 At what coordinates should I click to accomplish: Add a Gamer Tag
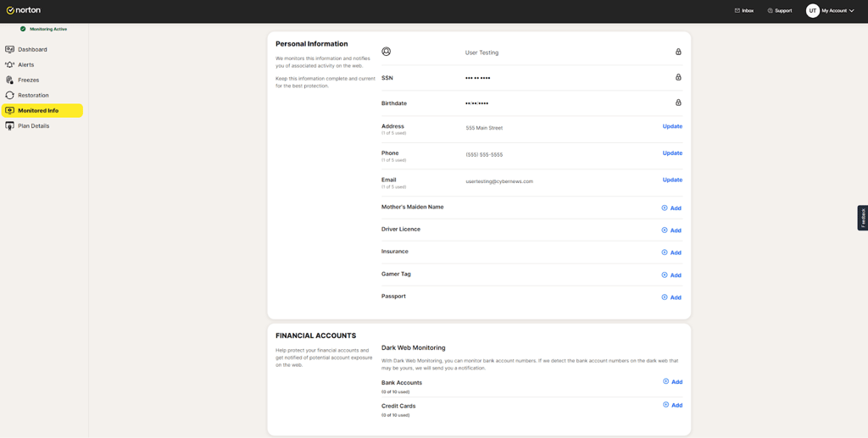click(x=671, y=275)
